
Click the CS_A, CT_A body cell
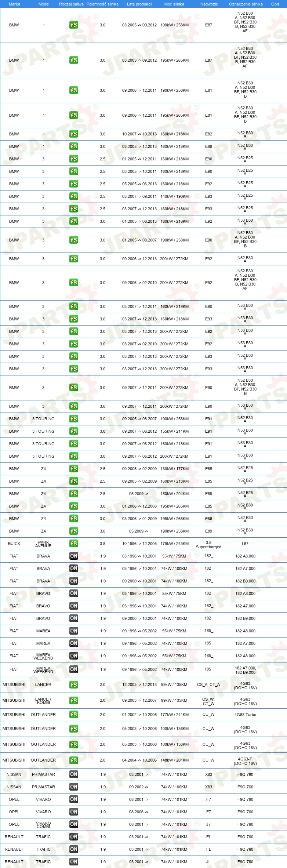point(208,684)
